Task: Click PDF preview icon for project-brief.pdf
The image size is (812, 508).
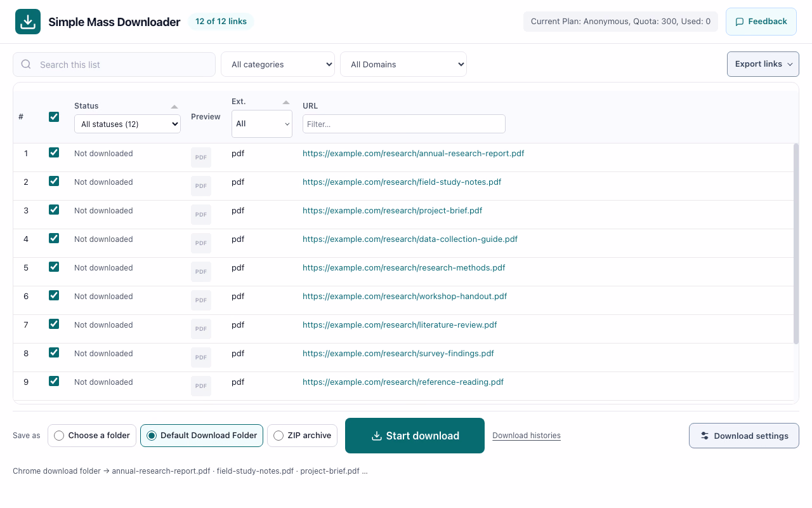Action: 201,215
